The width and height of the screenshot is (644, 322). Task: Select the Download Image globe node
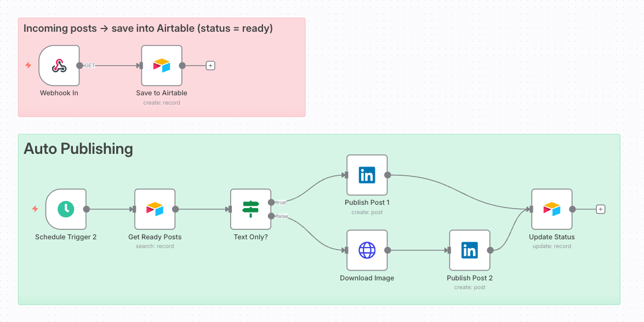(x=367, y=250)
